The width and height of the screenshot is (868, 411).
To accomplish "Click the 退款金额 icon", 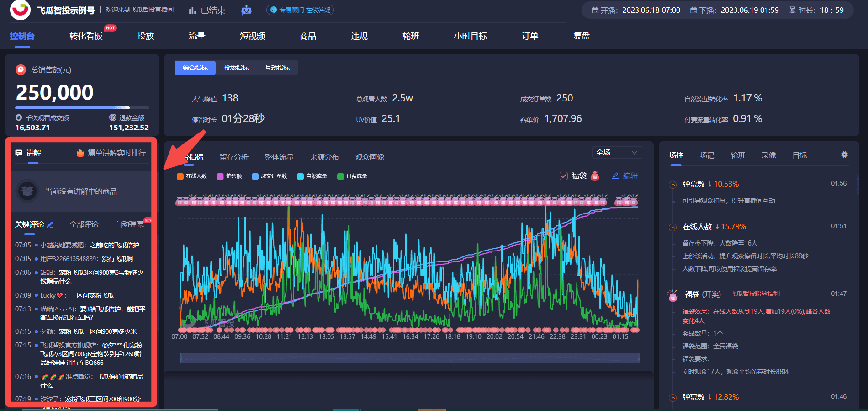I will pos(113,117).
